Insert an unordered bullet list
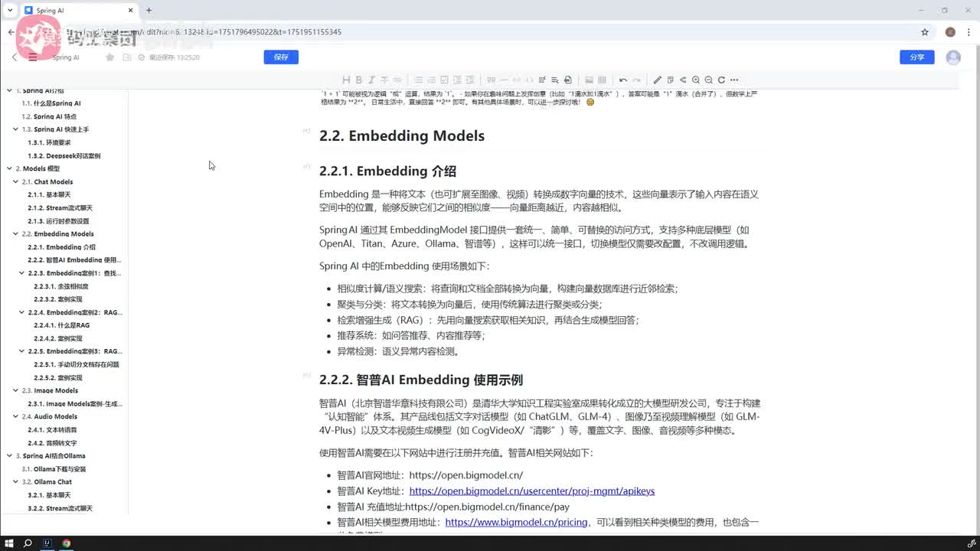Viewport: 980px width, 551px height. (x=420, y=80)
